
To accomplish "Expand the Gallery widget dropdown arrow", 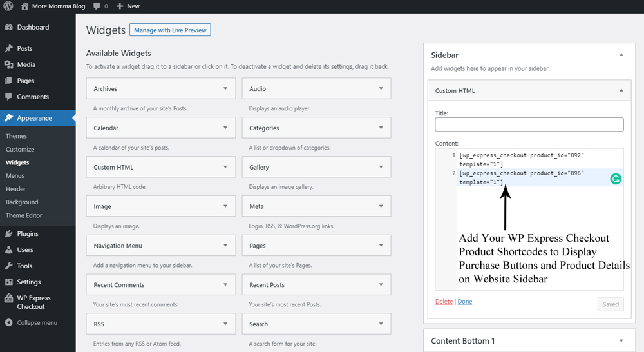I will pyautogui.click(x=381, y=167).
